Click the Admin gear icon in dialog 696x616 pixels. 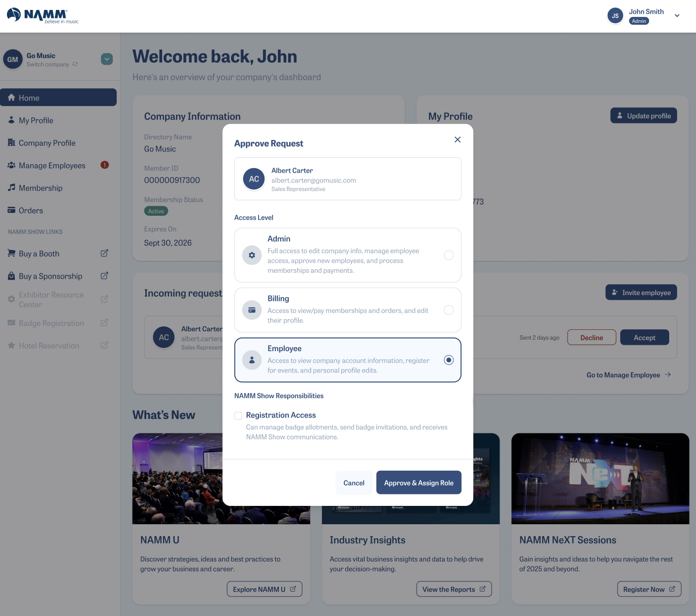[x=252, y=255]
